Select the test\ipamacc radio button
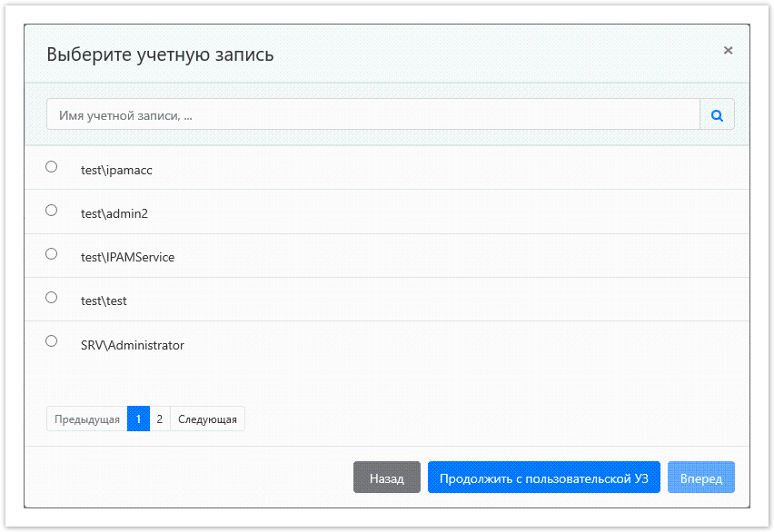This screenshot has width=774, height=532. click(x=52, y=167)
